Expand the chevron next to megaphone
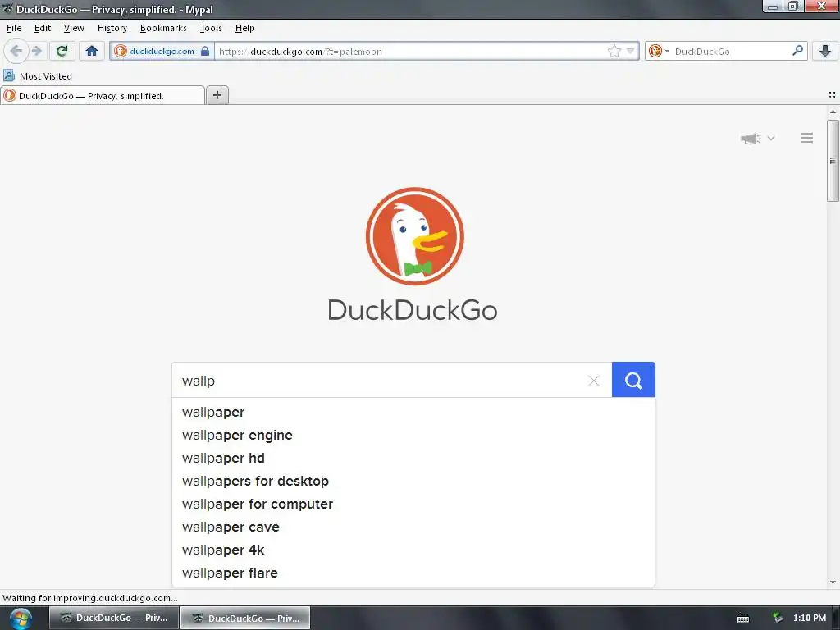This screenshot has width=840, height=630. 771,138
